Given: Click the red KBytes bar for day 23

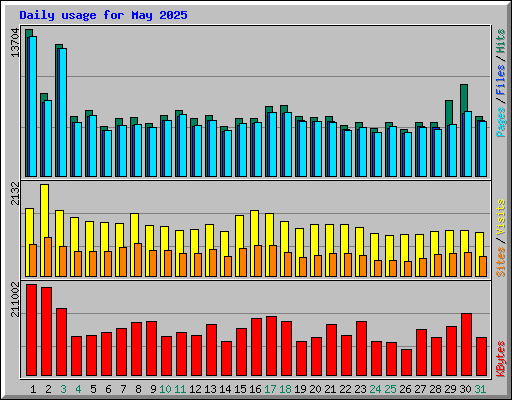Looking at the screenshot, I should click(361, 349).
